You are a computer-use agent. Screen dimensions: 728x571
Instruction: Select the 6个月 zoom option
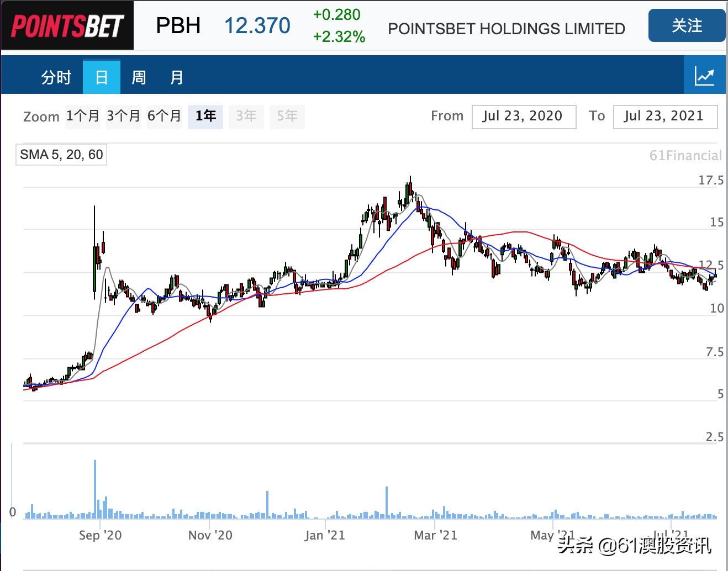coord(164,116)
